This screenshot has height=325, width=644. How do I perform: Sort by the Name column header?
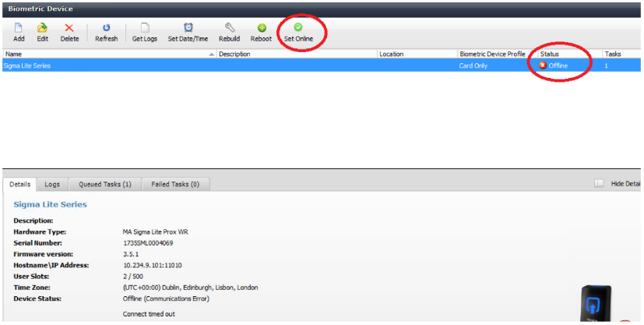[107, 54]
